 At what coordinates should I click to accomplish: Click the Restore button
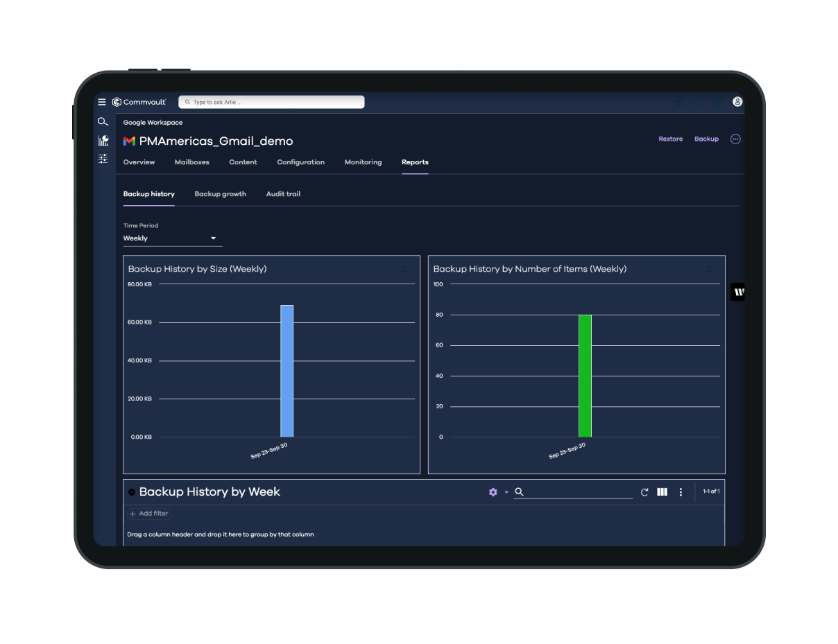[670, 139]
